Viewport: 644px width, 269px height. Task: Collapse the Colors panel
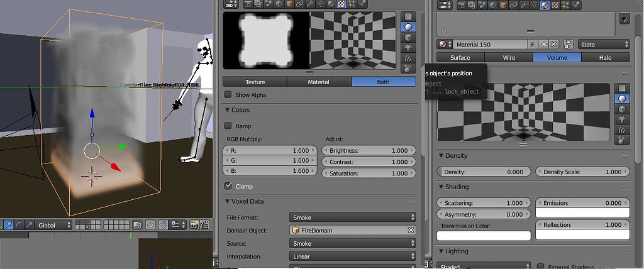coord(228,110)
